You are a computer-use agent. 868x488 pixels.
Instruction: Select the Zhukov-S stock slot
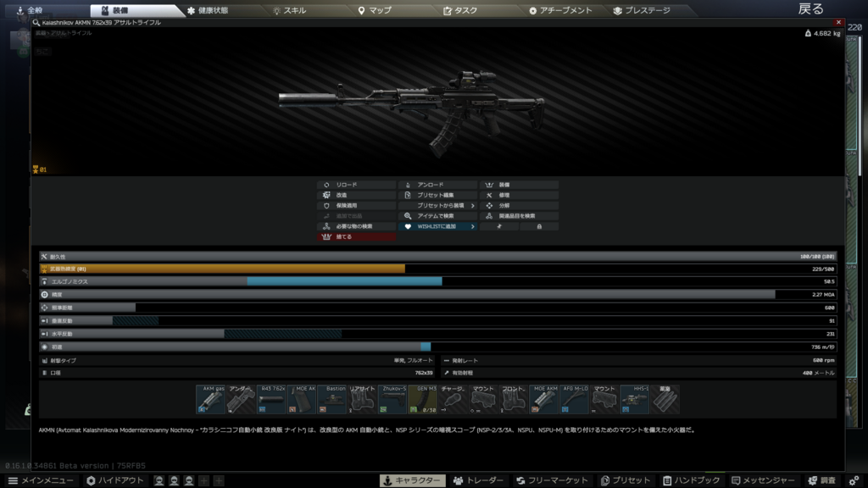[x=392, y=400]
